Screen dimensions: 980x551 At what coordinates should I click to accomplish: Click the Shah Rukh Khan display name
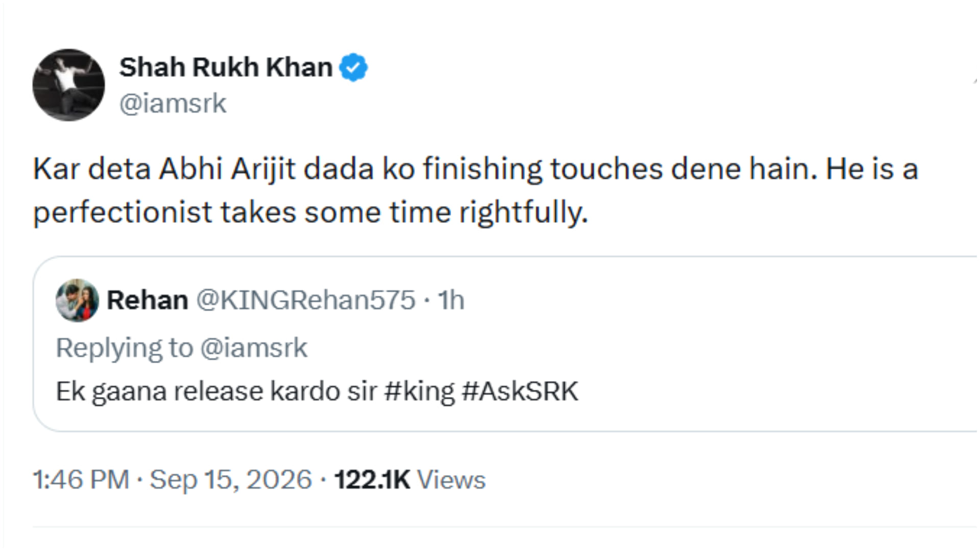pyautogui.click(x=226, y=67)
